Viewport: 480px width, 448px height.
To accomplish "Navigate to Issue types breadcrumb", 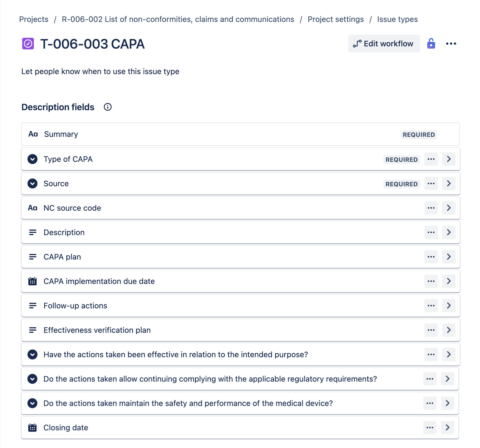I will (397, 19).
